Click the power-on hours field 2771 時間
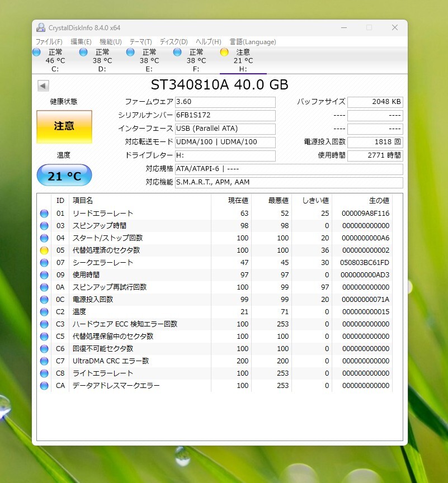This screenshot has height=483, width=448. coord(375,155)
